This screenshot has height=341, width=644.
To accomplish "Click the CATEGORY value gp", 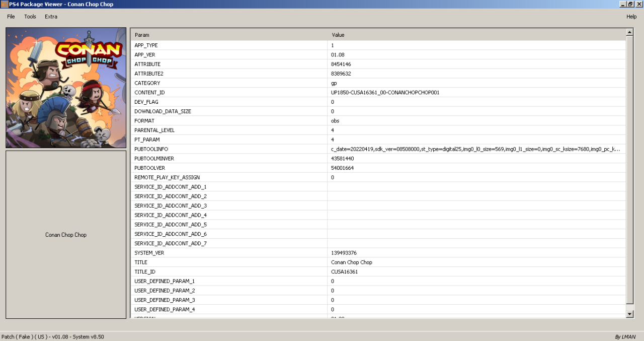I will click(x=334, y=83).
